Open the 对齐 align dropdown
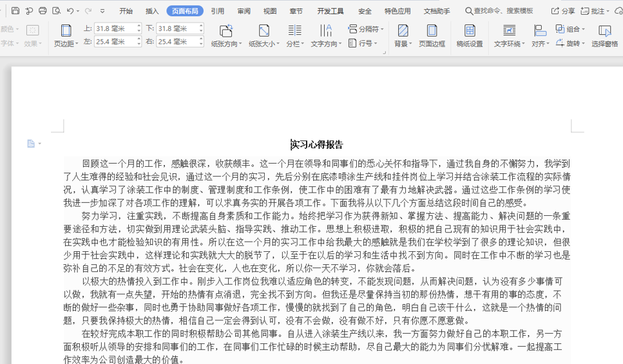Image resolution: width=623 pixels, height=364 pixels. (x=541, y=44)
